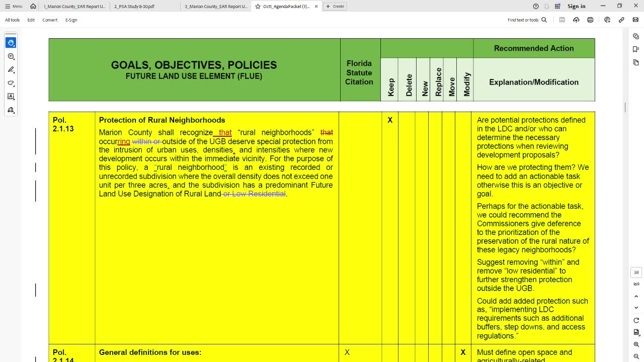Click the Recommended Action header
Screen dimensions: 644x362
click(534, 48)
